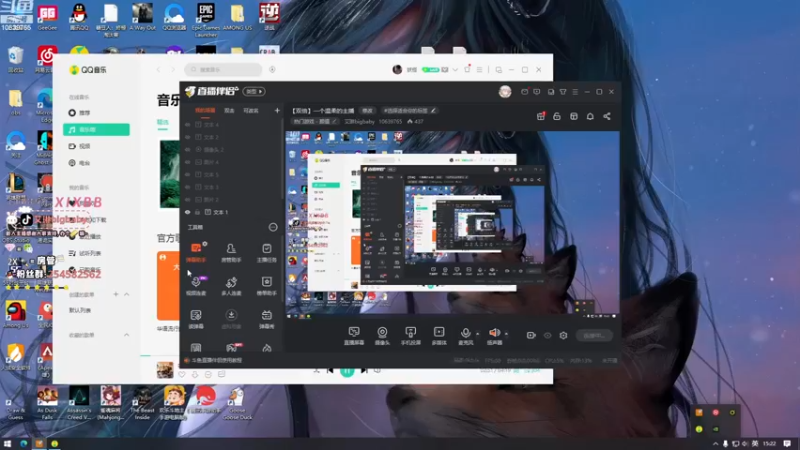Click QQ音乐 search input field

[x=223, y=69]
